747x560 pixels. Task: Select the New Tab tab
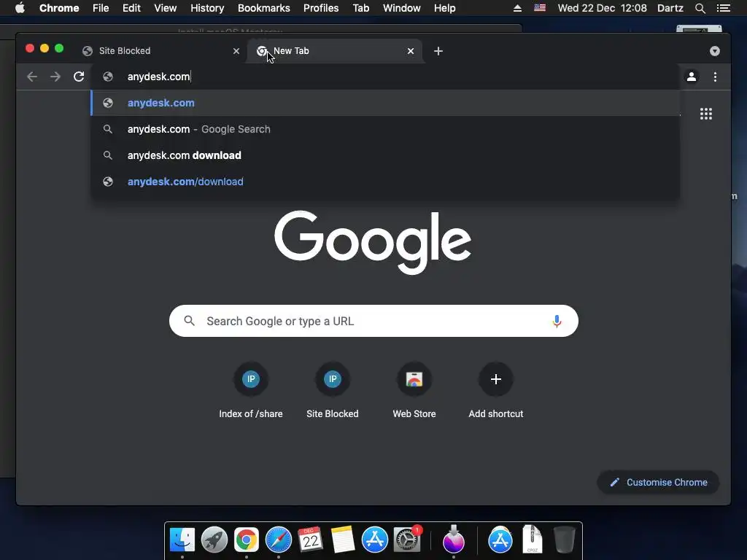(333, 51)
